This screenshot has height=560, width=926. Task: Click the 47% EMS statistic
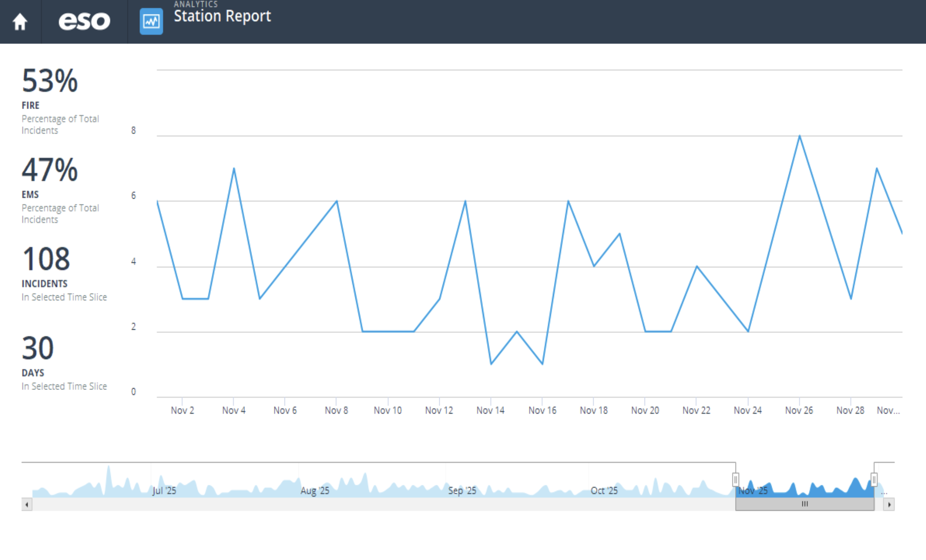coord(50,171)
